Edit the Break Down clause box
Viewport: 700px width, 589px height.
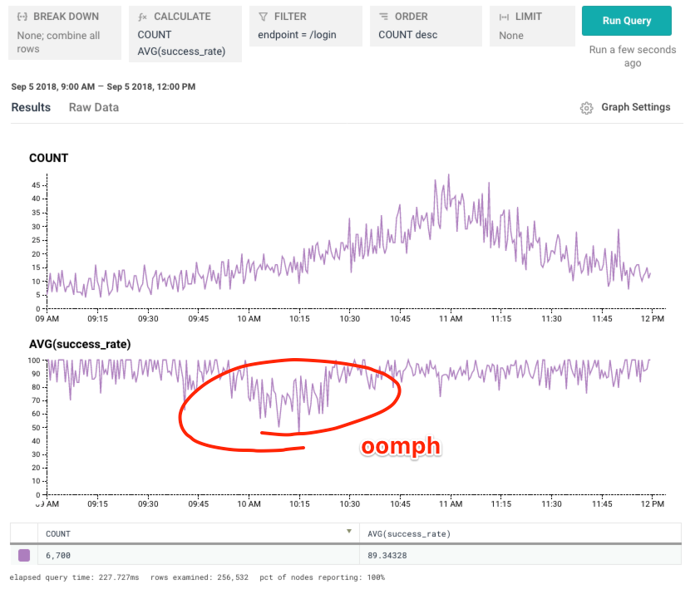(x=65, y=32)
